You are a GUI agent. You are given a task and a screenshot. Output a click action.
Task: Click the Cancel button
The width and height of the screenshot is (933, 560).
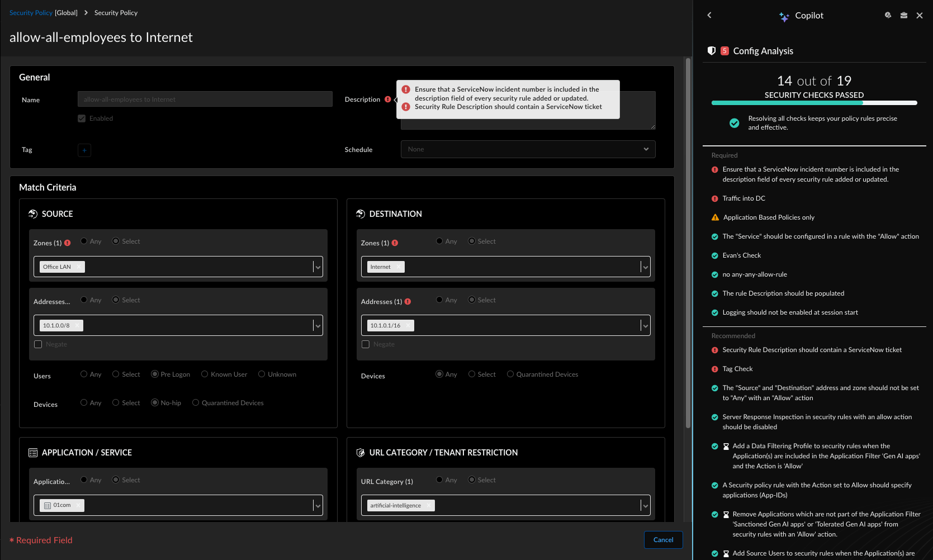tap(663, 540)
